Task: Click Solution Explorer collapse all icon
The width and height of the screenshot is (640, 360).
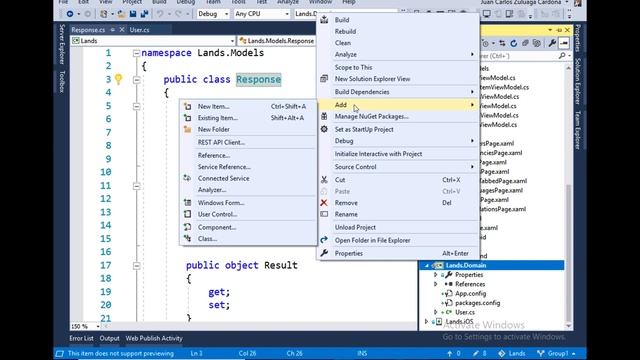Action: pyautogui.click(x=525, y=43)
